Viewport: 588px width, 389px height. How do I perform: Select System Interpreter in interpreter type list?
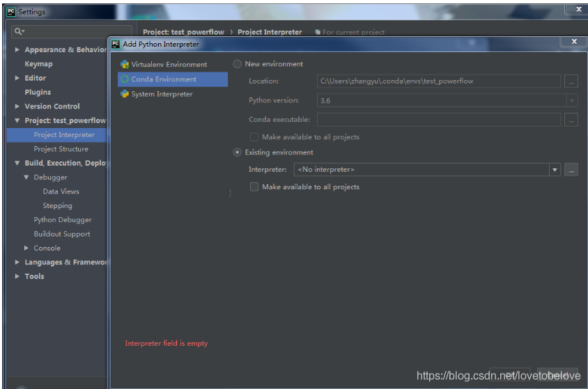coord(173,94)
